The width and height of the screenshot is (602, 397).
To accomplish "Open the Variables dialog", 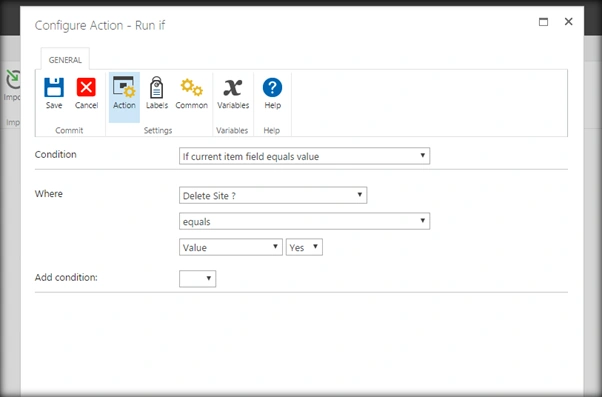I will tap(233, 93).
